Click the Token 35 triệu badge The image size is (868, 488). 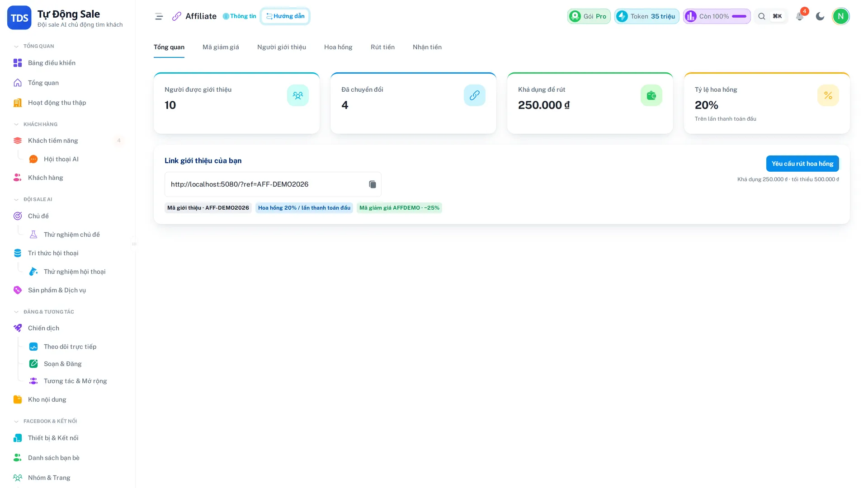coord(646,16)
